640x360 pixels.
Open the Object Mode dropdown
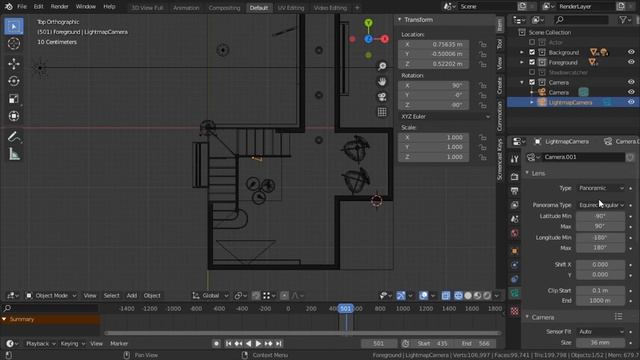point(51,296)
